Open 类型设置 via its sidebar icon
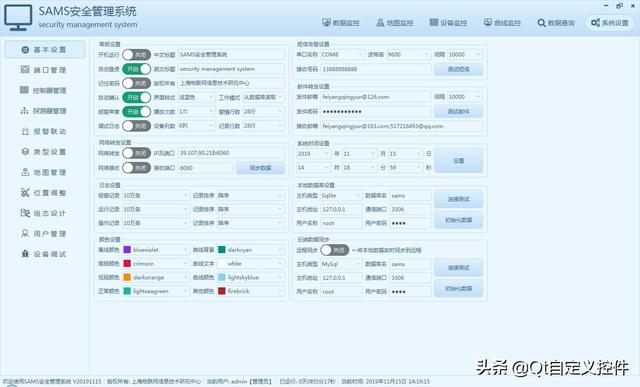The width and height of the screenshot is (640, 387). point(25,152)
